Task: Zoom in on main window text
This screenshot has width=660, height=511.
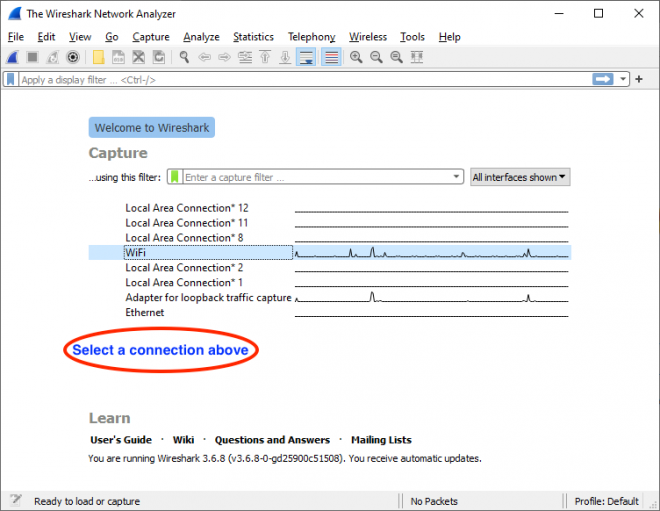Action: pyautogui.click(x=356, y=57)
